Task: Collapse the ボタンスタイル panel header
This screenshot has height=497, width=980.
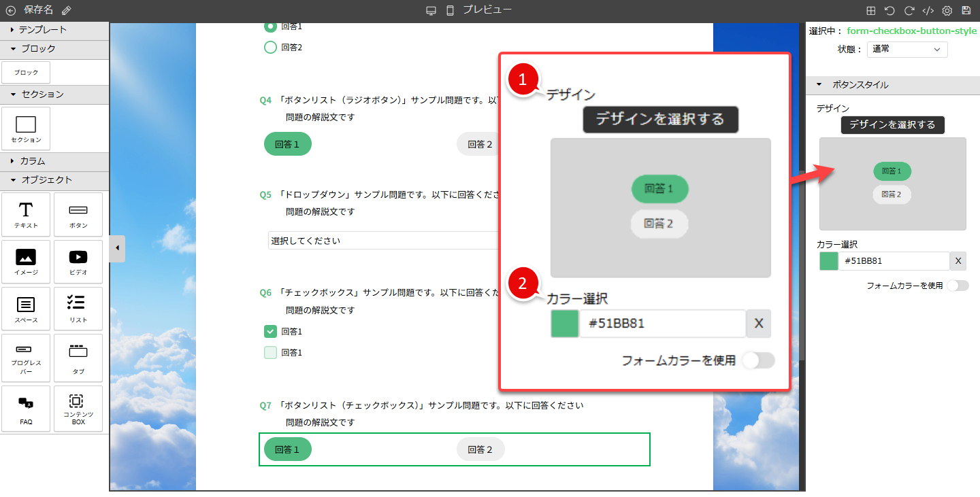Action: (x=860, y=85)
